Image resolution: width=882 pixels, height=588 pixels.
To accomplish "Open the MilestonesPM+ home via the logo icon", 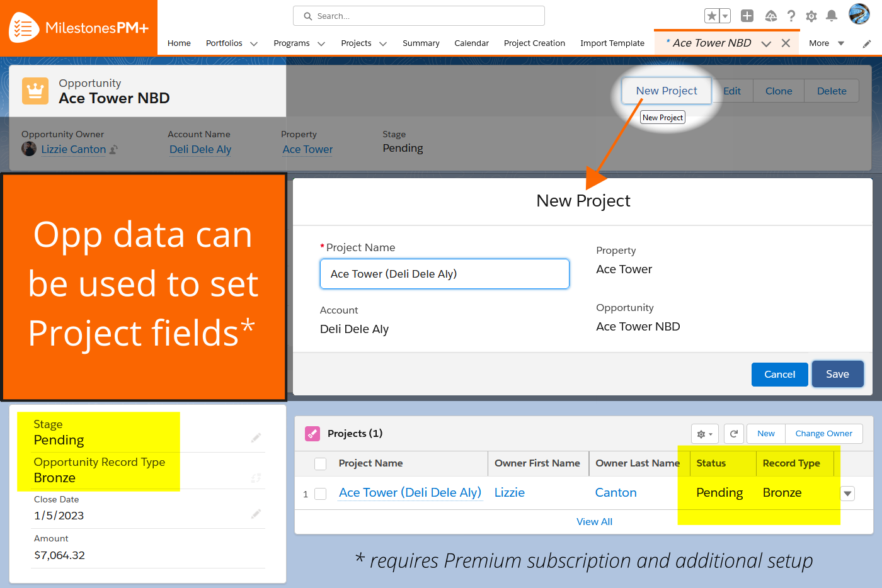I will [24, 26].
